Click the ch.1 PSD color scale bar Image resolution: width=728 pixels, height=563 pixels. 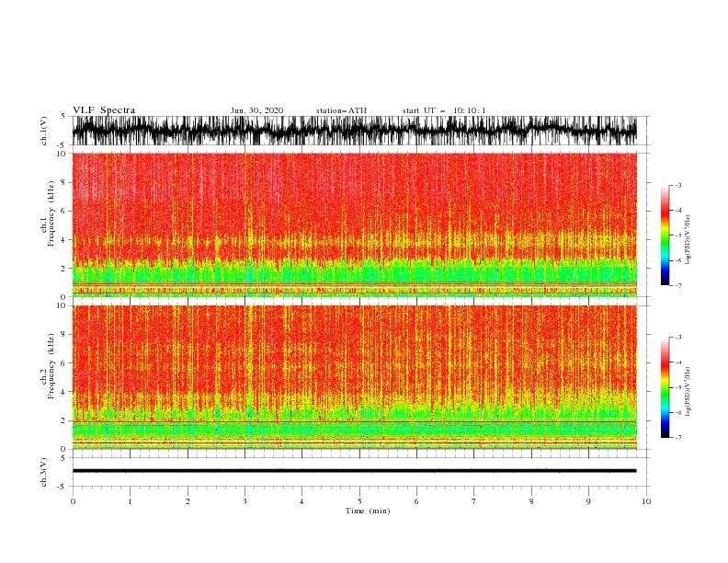click(x=665, y=236)
